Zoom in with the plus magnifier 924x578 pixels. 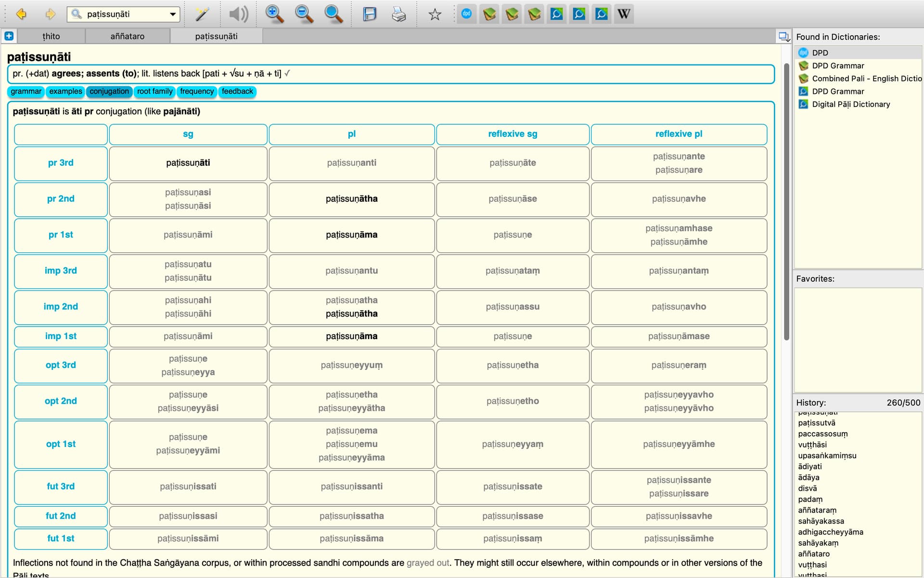pyautogui.click(x=274, y=14)
